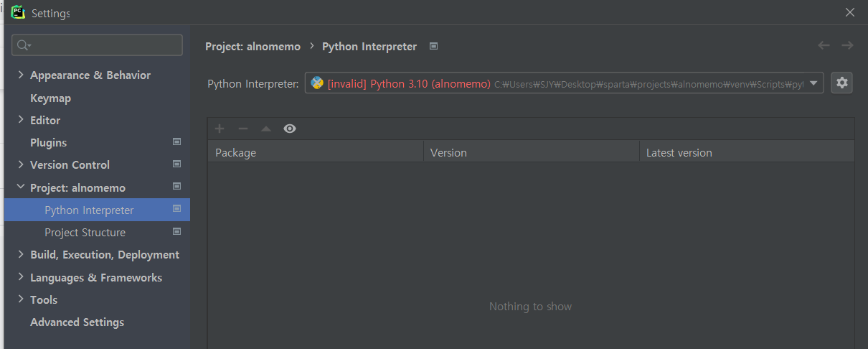Image resolution: width=868 pixels, height=349 pixels.
Task: Click the invalid Python 3.10 (alnomemo) interpreter text
Action: [x=409, y=84]
